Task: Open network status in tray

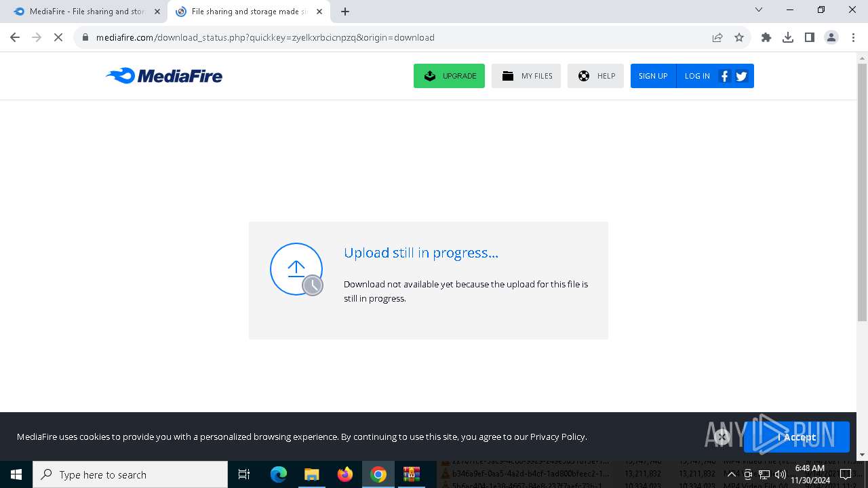Action: (764, 474)
